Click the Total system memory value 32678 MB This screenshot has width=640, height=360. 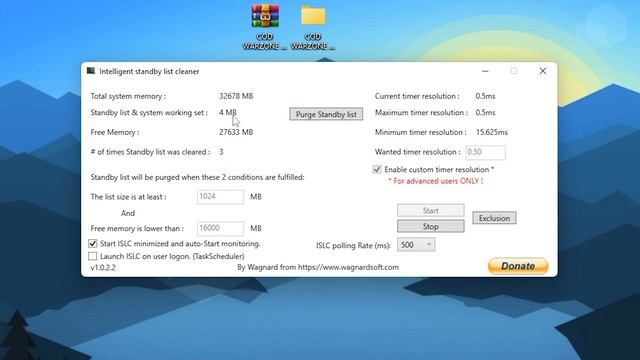click(x=236, y=96)
